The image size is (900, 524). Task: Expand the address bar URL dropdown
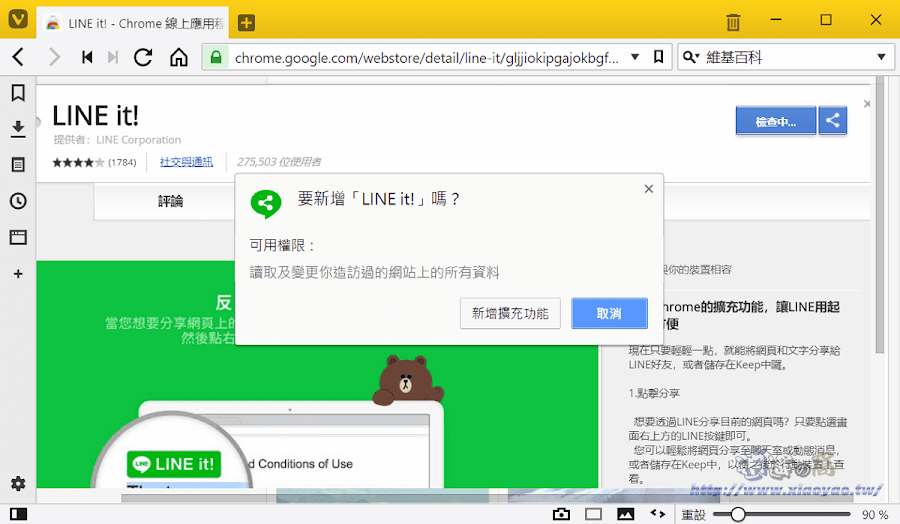click(635, 57)
